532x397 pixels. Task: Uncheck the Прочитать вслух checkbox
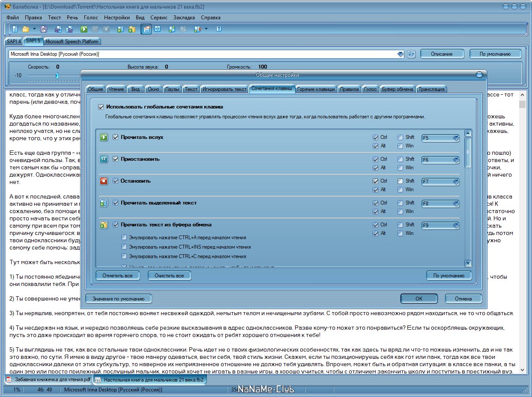click(x=115, y=137)
